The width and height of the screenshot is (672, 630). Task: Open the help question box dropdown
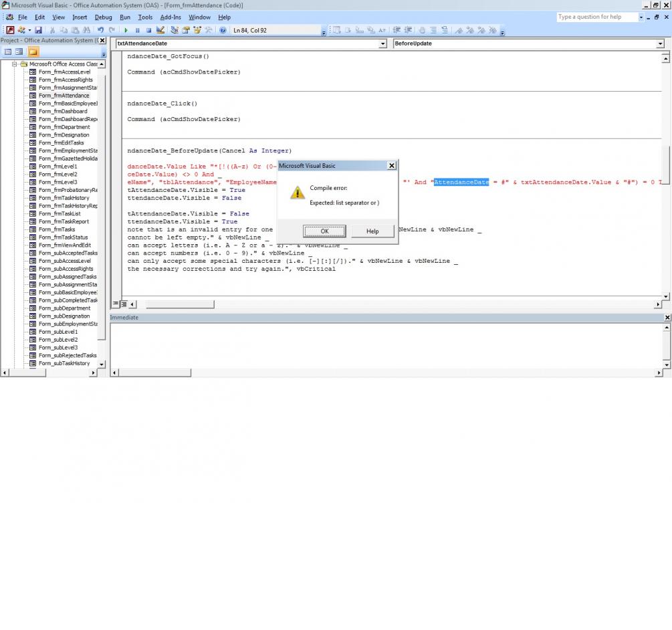tap(641, 17)
